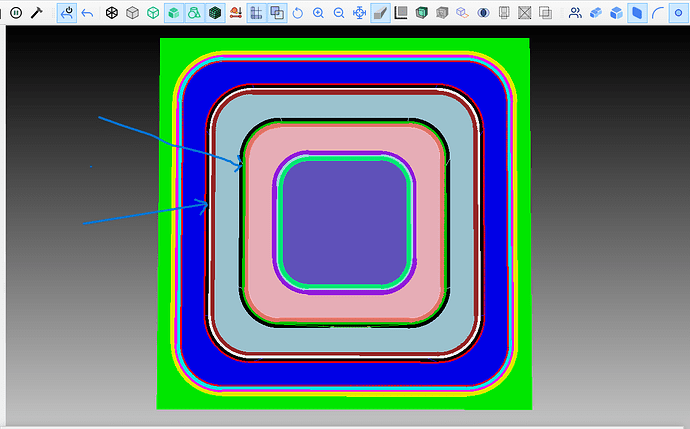Image resolution: width=690 pixels, height=429 pixels.
Task: Select the central purple square face
Action: point(345,222)
